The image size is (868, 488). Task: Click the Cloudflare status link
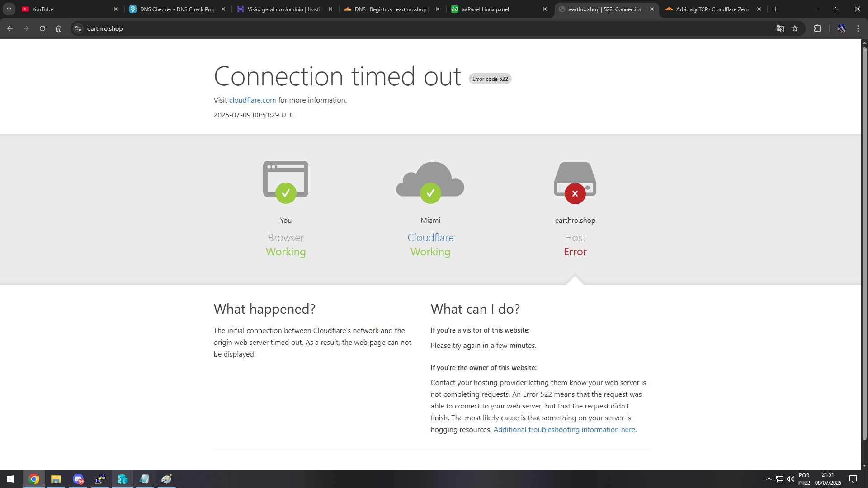[x=430, y=238]
